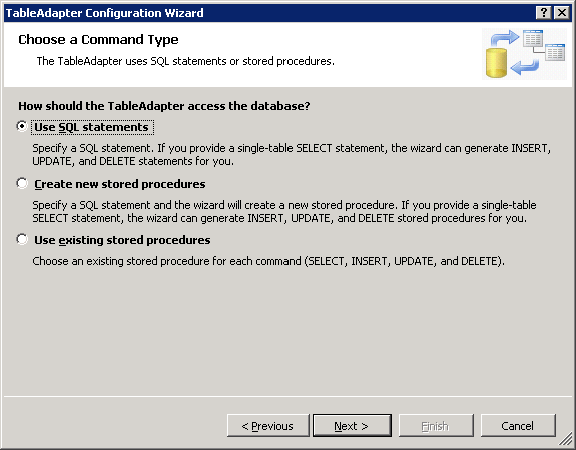Screen dimensions: 576x450
Task: Click the blue right-pointing arrow in header graphic
Action: point(505,39)
